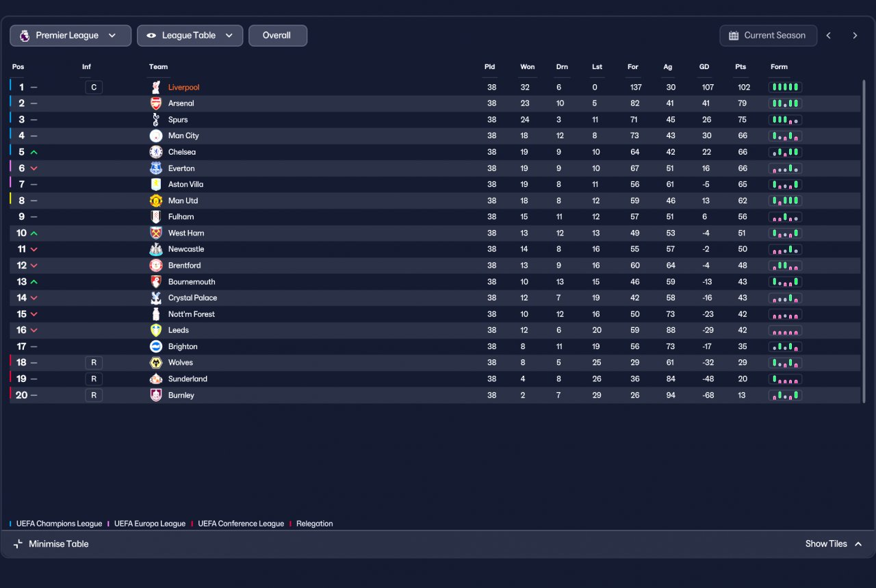Click the relegated 'R' badge beside Burnley
The height and width of the screenshot is (588, 876).
94,395
